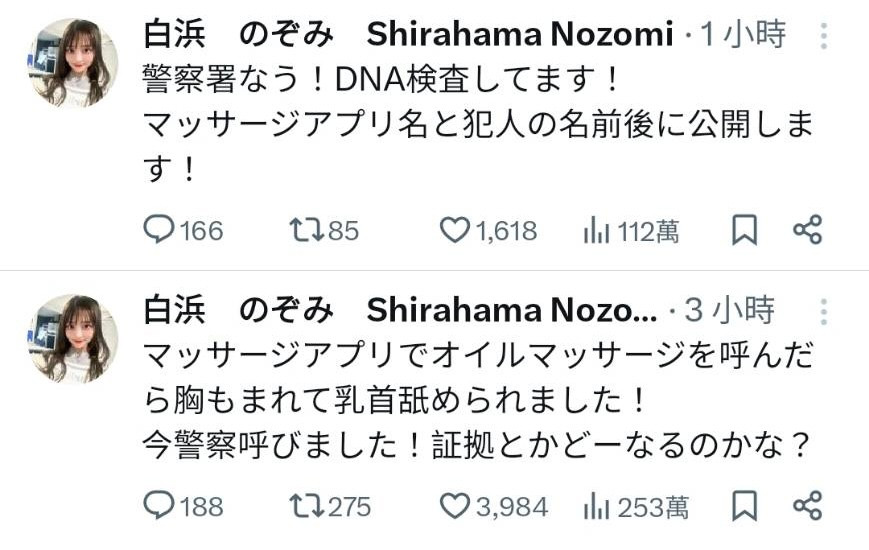Screen dimensions: 869x550
Task: Open 白浜 のぞみ profile from the first tweet
Action: 240,35
